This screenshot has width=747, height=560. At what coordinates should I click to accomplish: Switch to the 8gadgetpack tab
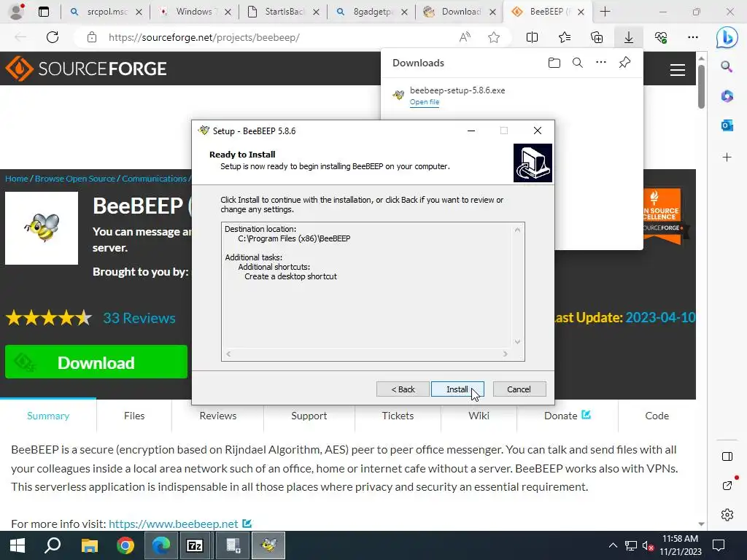(371, 12)
